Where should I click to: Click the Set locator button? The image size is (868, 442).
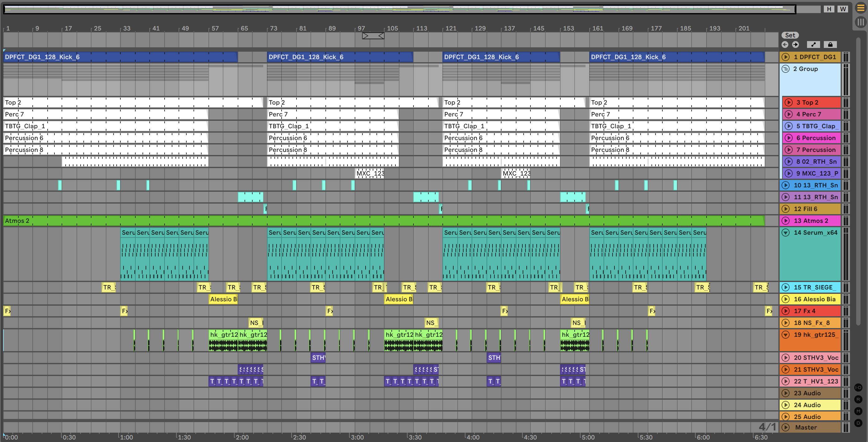[790, 35]
